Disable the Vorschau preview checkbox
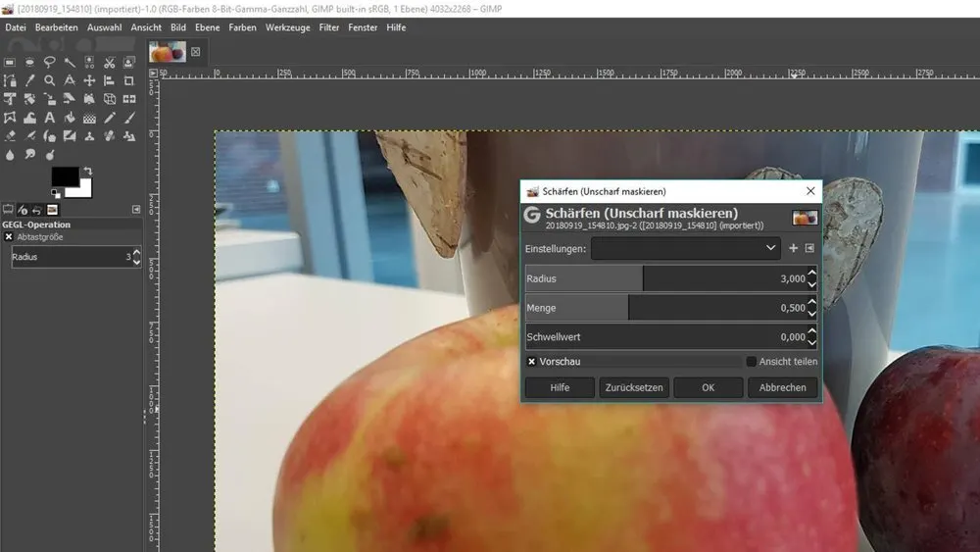 (531, 362)
